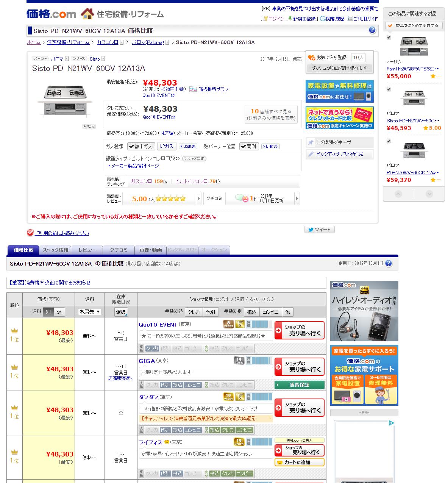
Task: Go to ライフィス shop sales page
Action: click(299, 450)
